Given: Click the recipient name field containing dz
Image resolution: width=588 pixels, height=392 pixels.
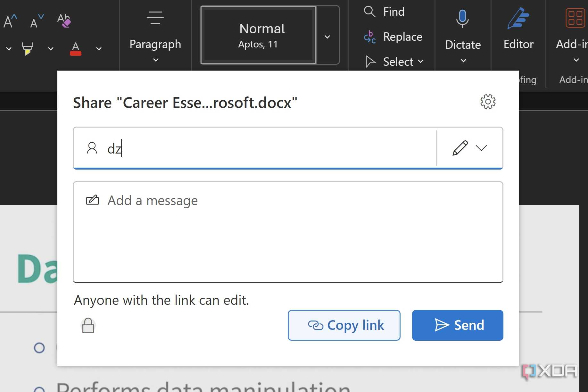Looking at the screenshot, I should click(255, 148).
